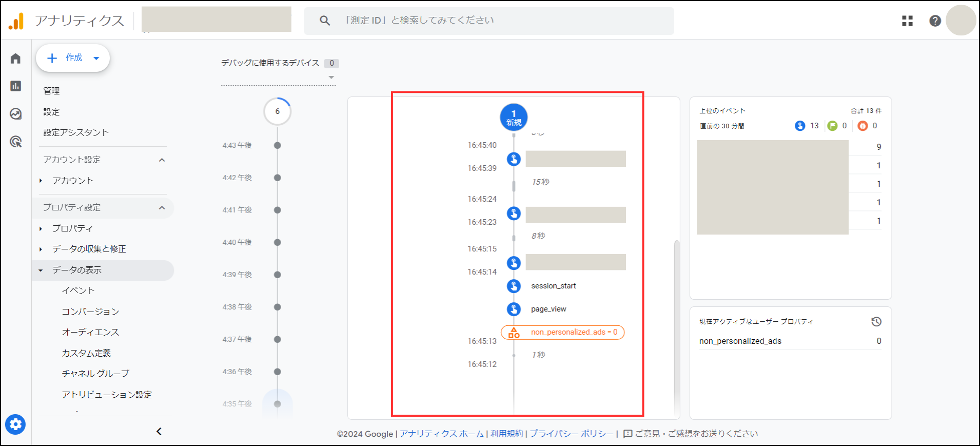Select the page_view event icon

[x=514, y=309]
